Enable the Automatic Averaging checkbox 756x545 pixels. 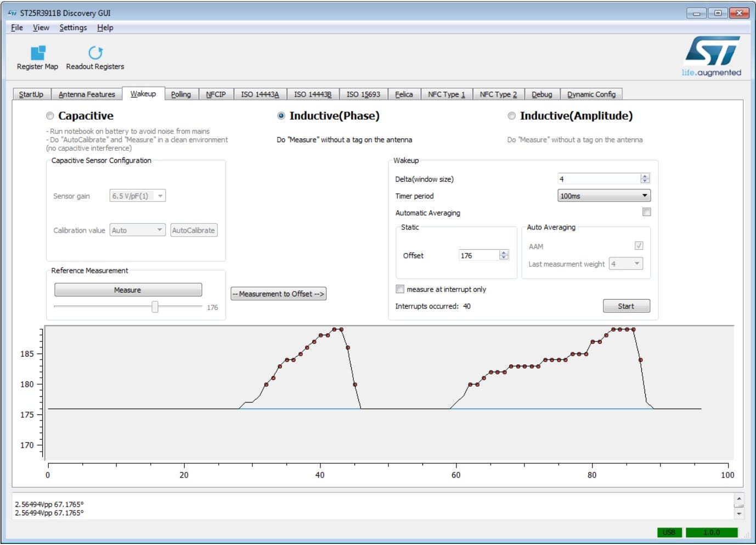[646, 212]
